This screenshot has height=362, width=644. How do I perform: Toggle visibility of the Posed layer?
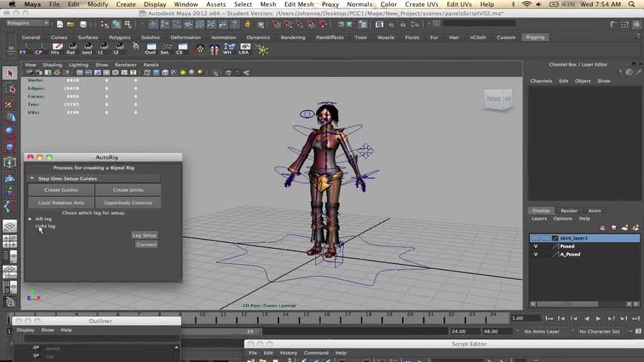(x=536, y=246)
